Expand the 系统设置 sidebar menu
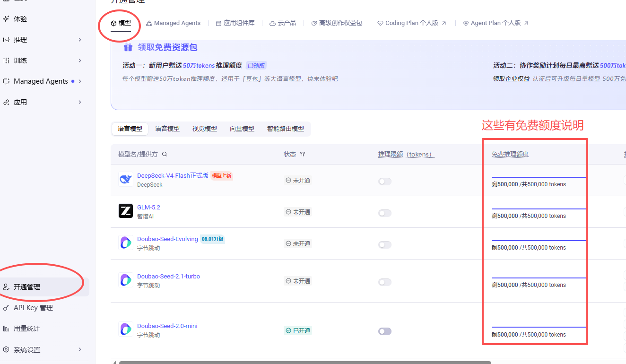Viewport: 626px width, 364px height. (x=80, y=349)
